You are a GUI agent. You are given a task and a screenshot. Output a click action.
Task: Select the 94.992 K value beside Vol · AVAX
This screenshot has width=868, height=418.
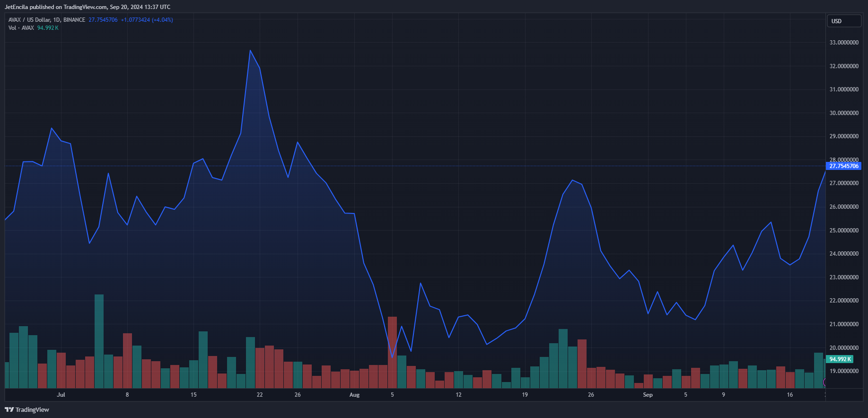pyautogui.click(x=48, y=28)
